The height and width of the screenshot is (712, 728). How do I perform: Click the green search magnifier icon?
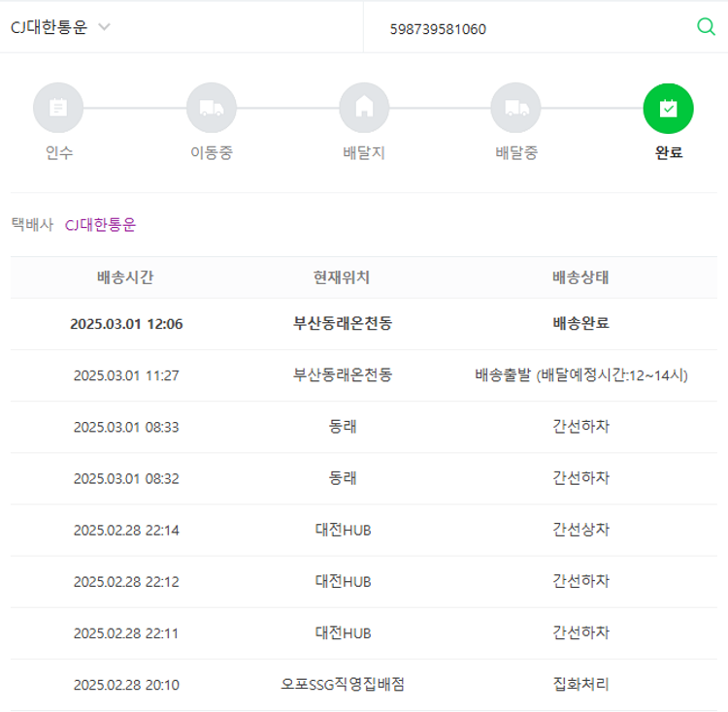click(706, 27)
